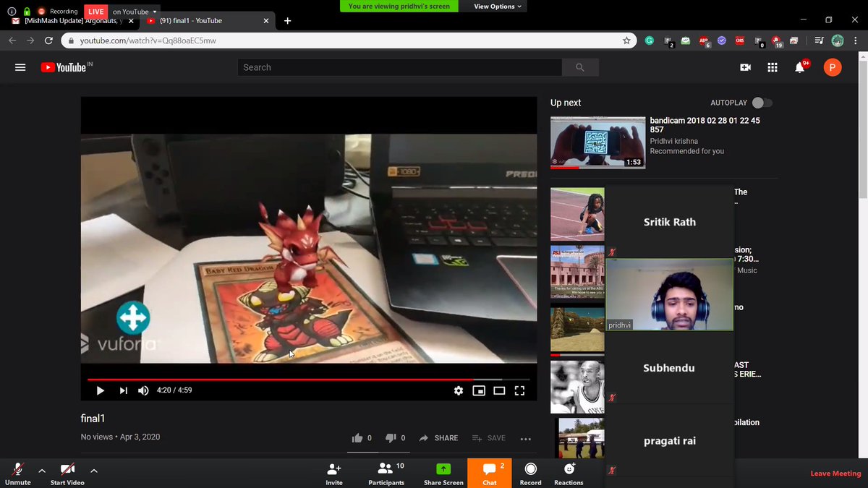
Task: Open the Zoom Invite button
Action: tap(334, 474)
